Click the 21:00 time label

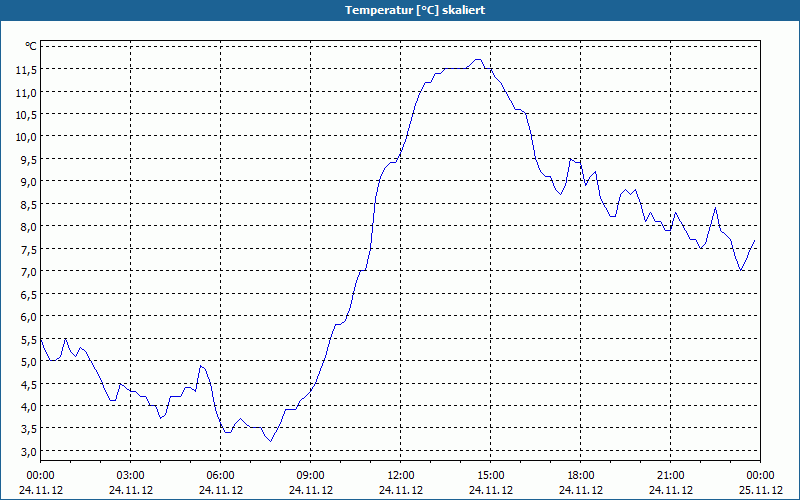click(x=670, y=476)
